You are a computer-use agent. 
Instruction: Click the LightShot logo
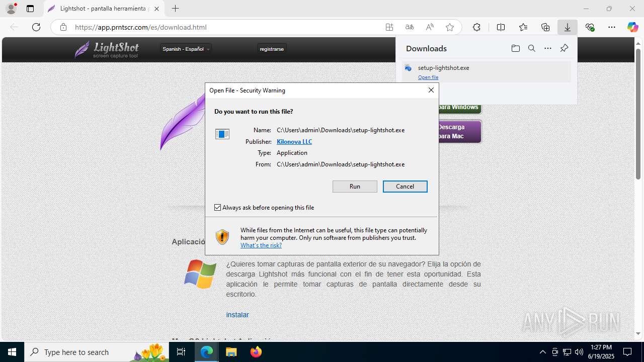107,49
